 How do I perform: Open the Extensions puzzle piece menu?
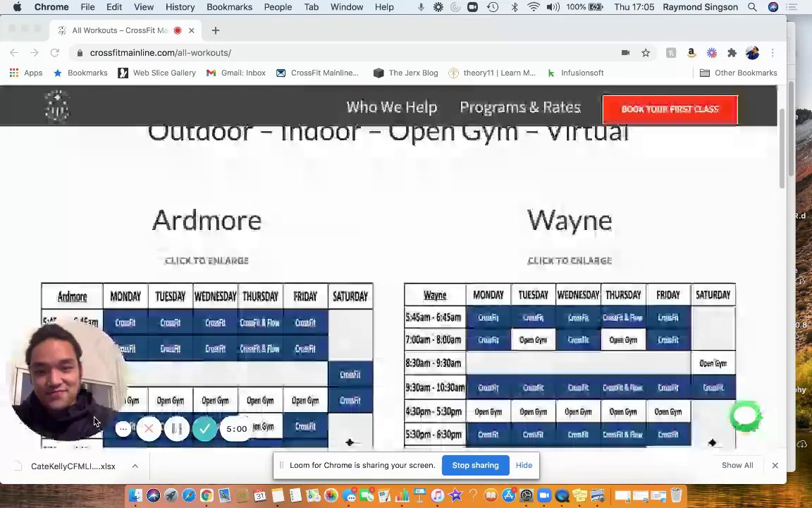[732, 52]
